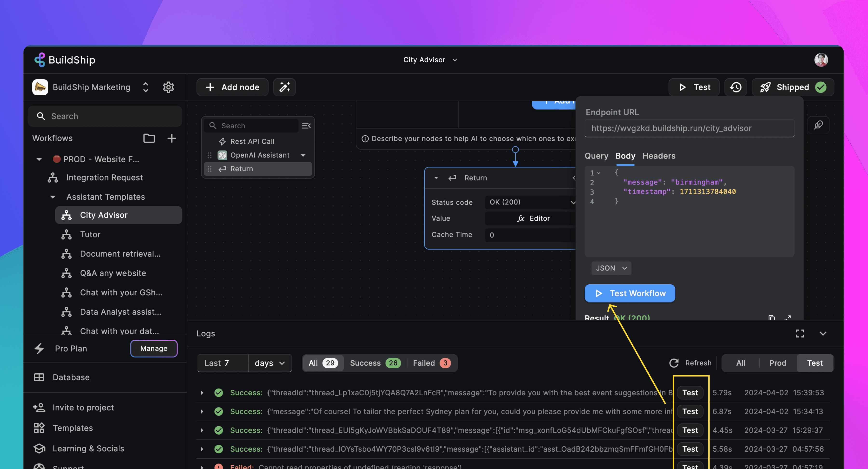The height and width of the screenshot is (469, 868).
Task: Click the Endpoint URL field
Action: (689, 128)
